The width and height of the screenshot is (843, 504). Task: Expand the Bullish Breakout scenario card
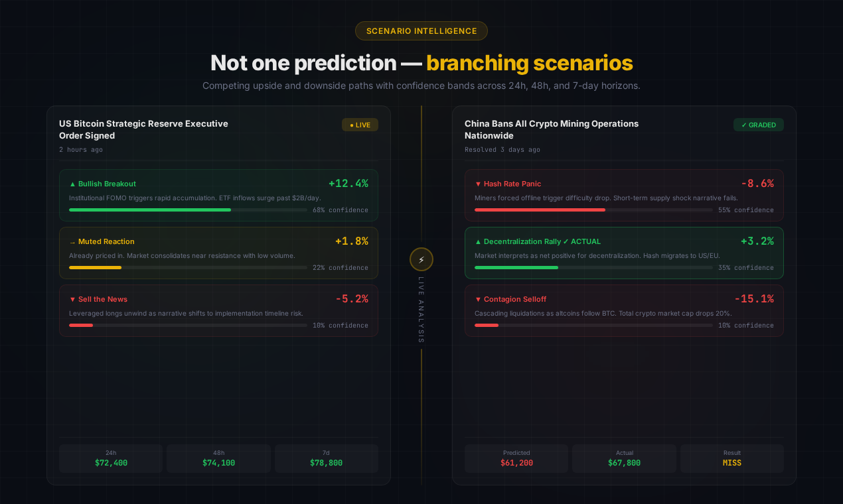pyautogui.click(x=219, y=194)
